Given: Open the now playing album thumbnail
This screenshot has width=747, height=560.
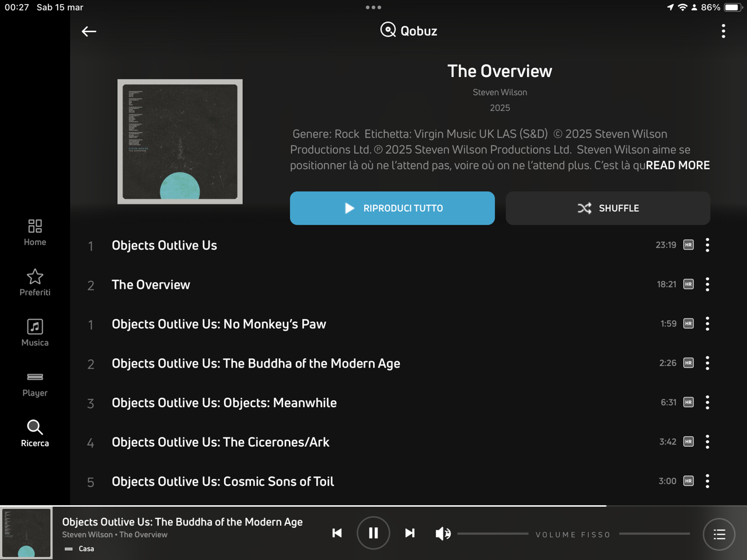Looking at the screenshot, I should click(26, 533).
